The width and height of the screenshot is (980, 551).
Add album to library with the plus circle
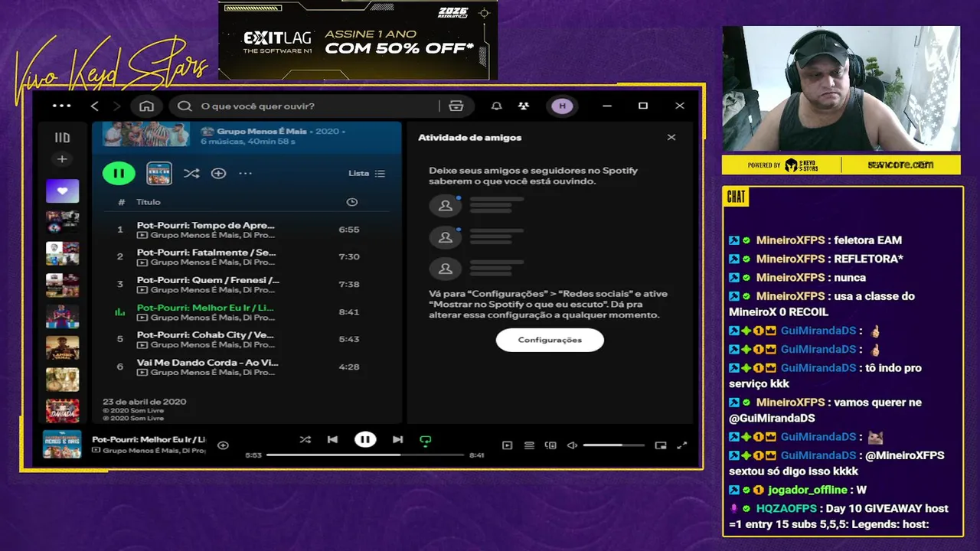tap(218, 174)
